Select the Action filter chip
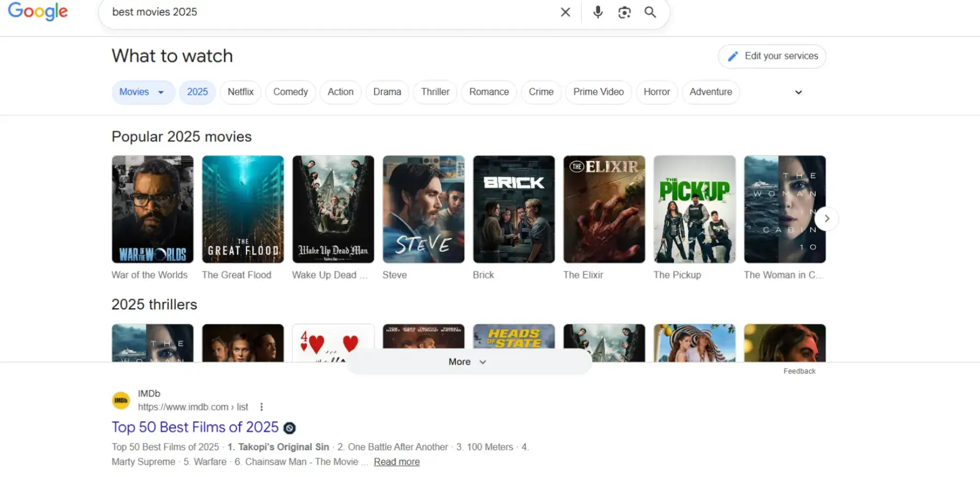The image size is (980, 477). coord(341,92)
